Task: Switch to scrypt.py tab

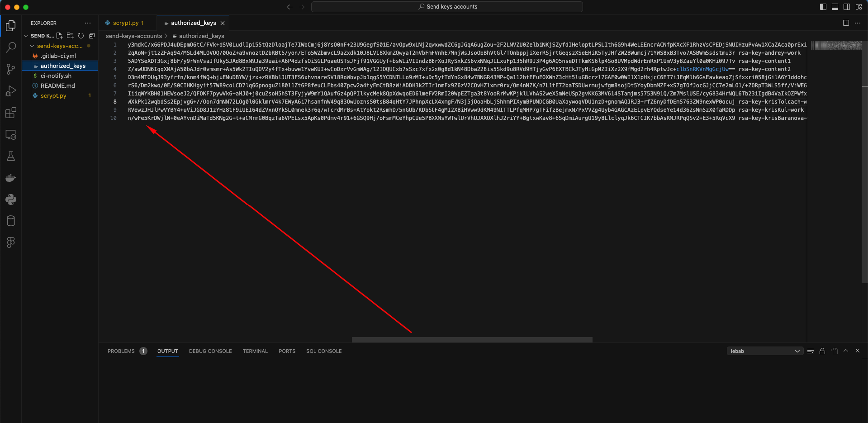Action: (x=127, y=23)
